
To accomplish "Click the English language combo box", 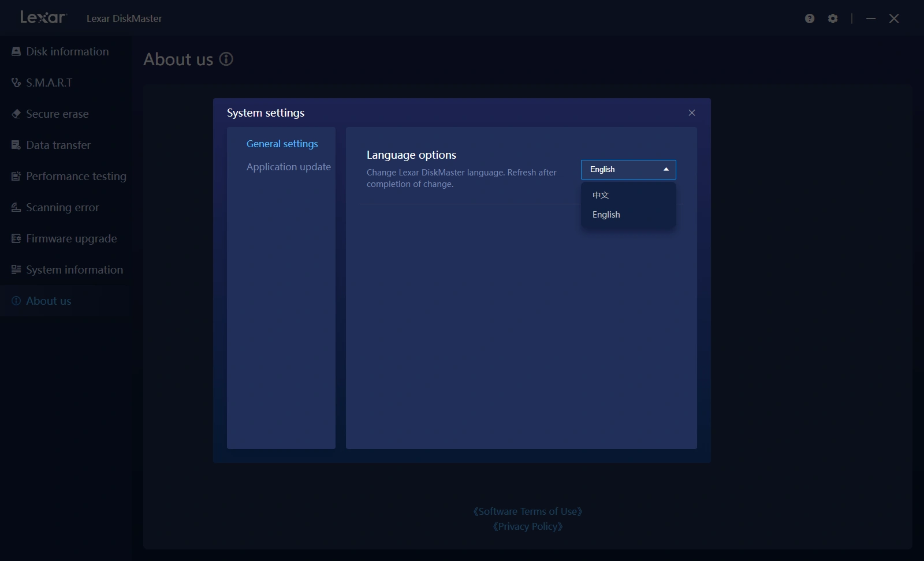I will coord(628,169).
